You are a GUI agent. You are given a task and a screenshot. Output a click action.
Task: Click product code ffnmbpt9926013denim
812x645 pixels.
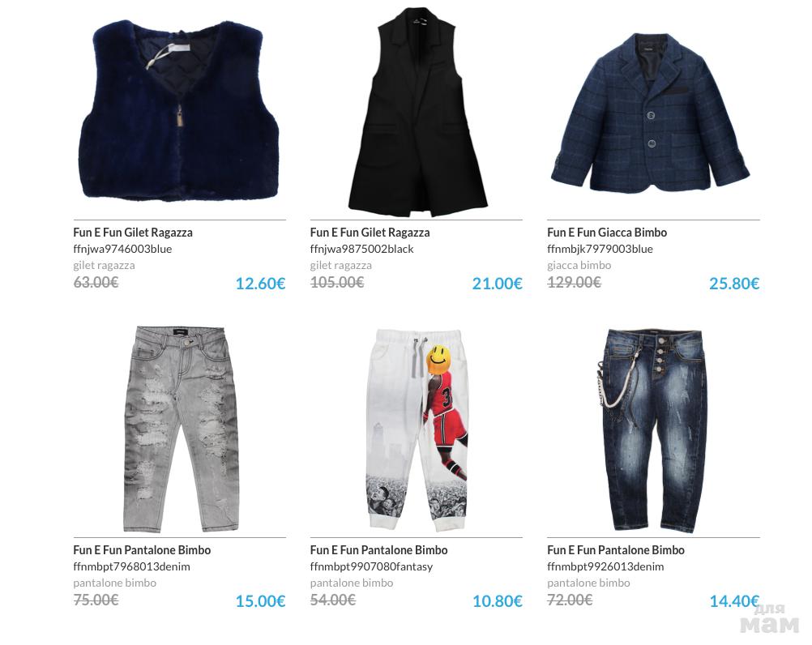click(605, 566)
